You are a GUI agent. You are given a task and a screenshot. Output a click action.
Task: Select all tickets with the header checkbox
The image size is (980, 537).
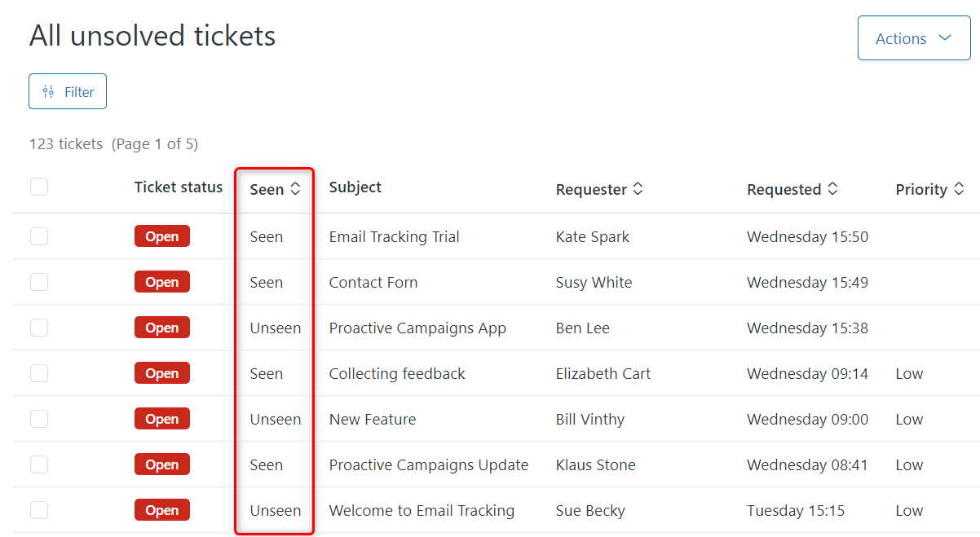click(x=38, y=187)
